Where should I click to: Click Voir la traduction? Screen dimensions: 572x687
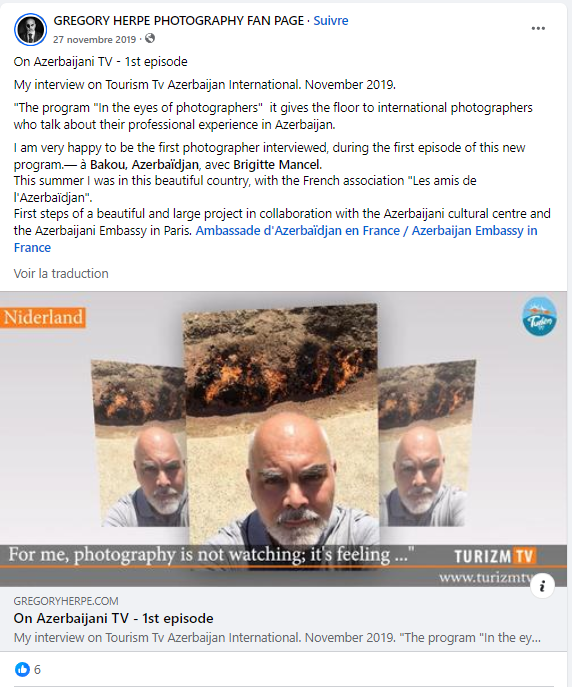point(61,273)
